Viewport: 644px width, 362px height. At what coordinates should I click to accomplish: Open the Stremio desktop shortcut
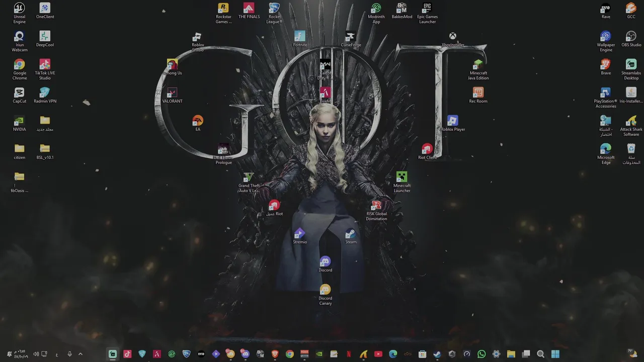(x=300, y=236)
